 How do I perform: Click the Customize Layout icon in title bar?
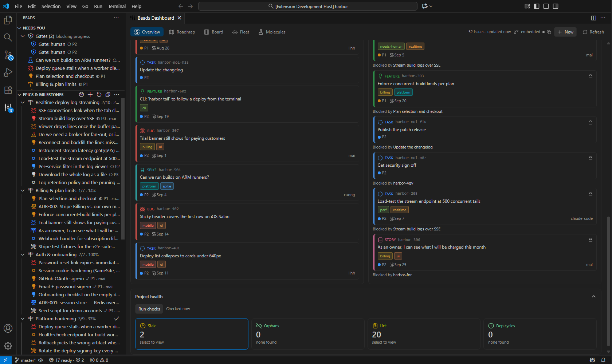527,6
